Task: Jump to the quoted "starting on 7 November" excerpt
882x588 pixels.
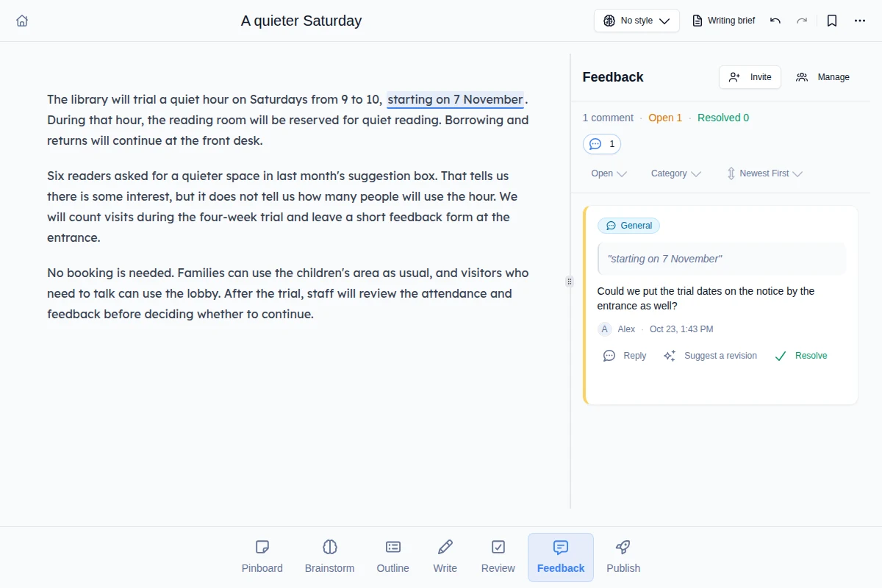Action: point(722,259)
